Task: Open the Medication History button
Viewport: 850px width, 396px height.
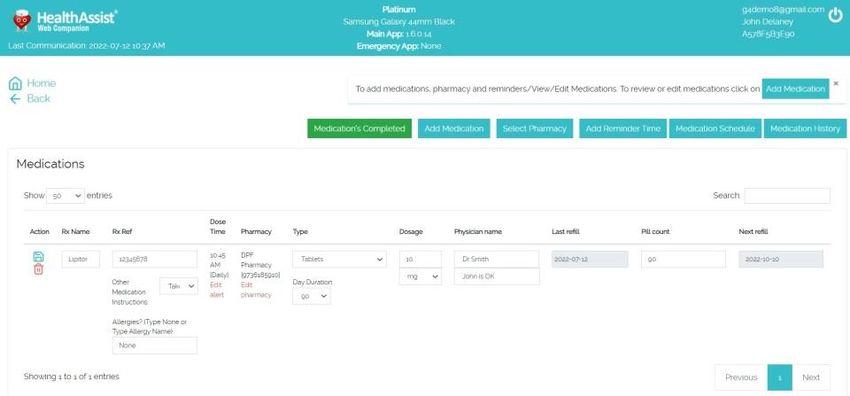Action: point(805,128)
